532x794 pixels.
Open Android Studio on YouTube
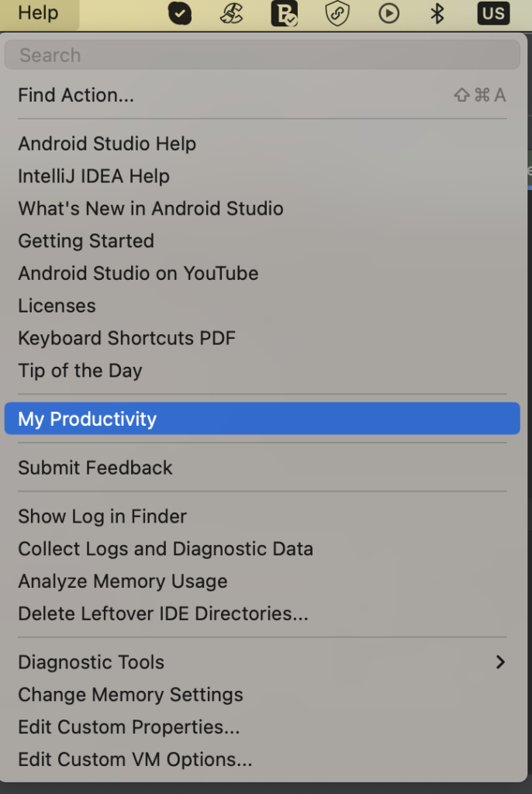tap(137, 273)
